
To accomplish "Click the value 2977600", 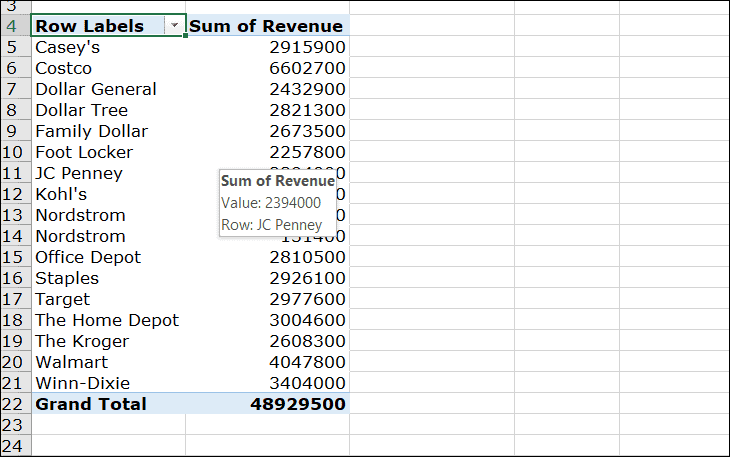I will [x=307, y=299].
